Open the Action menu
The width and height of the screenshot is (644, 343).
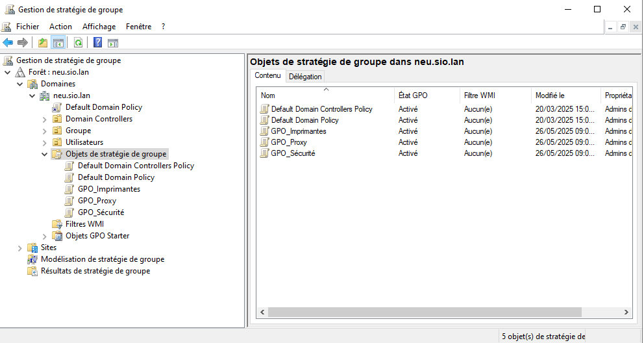pos(60,27)
